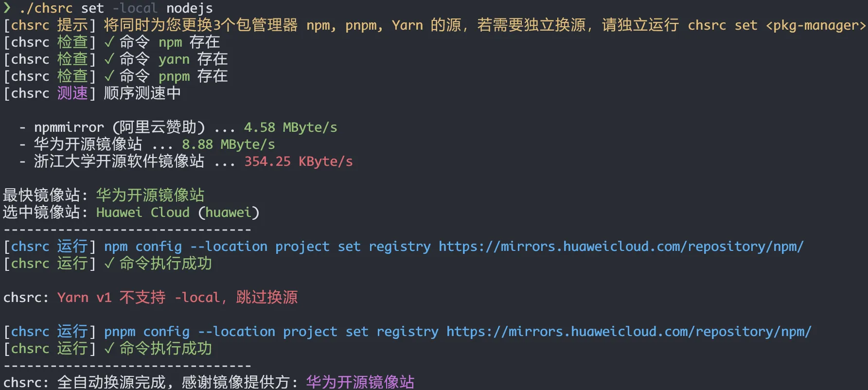The height and width of the screenshot is (390, 868).
Task: Click the 8.88 MByte/s speed result
Action: tap(228, 144)
